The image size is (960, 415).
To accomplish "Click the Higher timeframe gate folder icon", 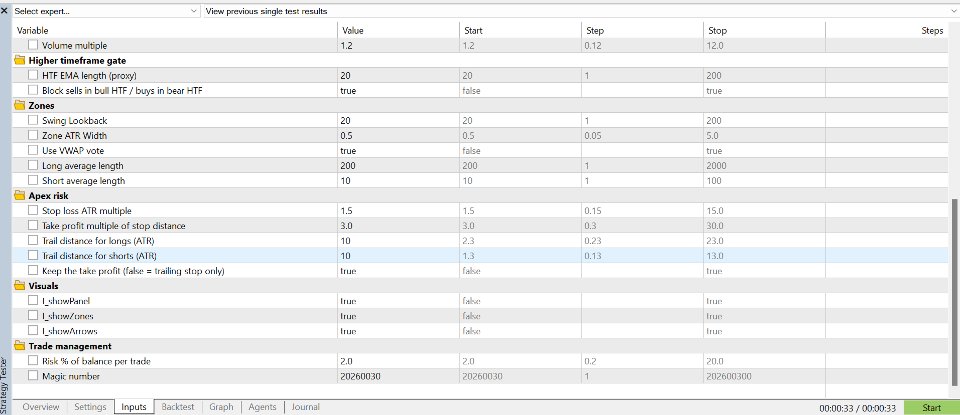I will [x=20, y=60].
